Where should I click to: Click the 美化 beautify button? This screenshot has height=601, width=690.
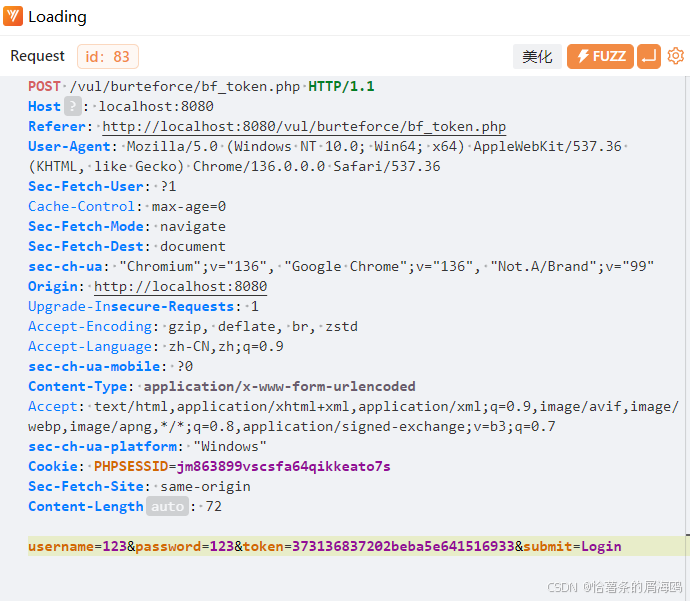(537, 56)
